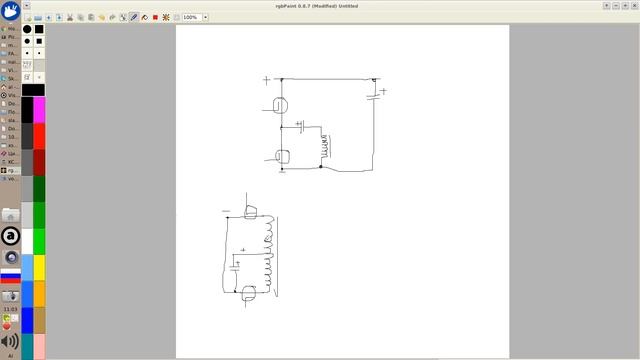Select the spray pattern brush
The image size is (640, 360).
pyautogui.click(x=27, y=65)
